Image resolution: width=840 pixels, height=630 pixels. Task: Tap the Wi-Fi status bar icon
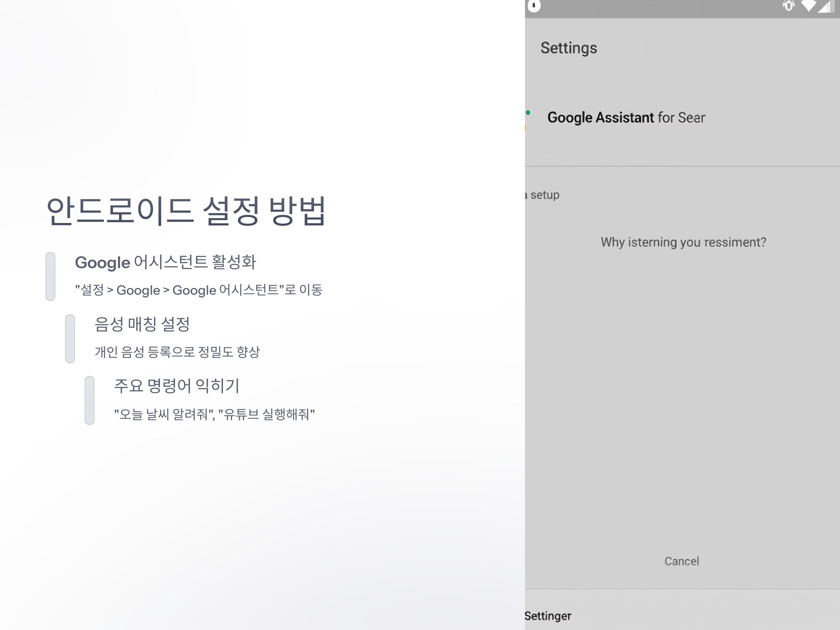808,6
